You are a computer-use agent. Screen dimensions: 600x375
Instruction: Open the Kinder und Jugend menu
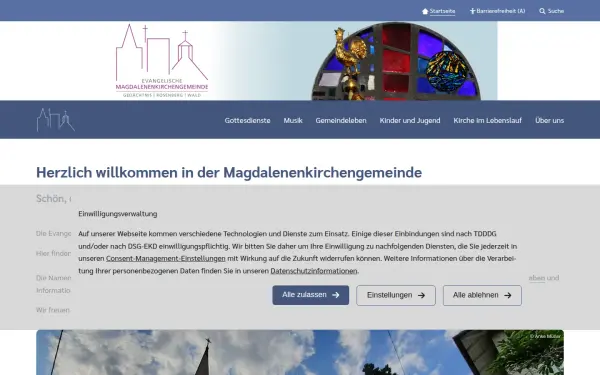[410, 121]
